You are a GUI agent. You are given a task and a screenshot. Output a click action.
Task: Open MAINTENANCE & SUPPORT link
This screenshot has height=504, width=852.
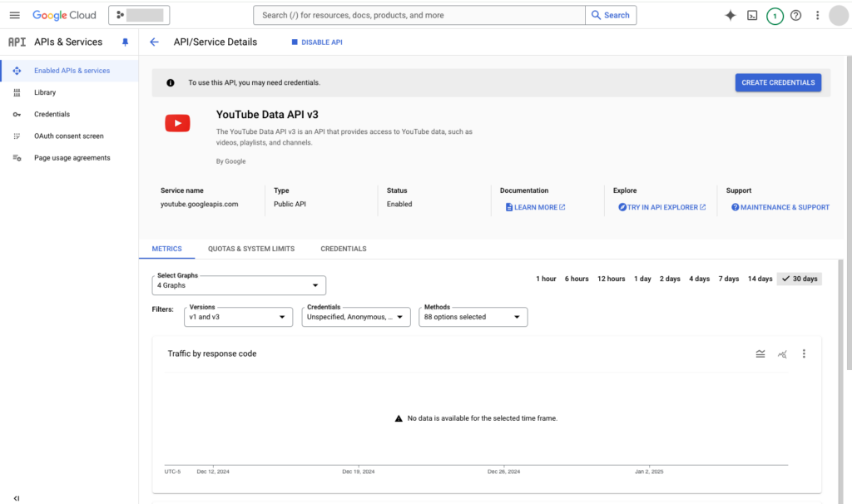tap(780, 207)
